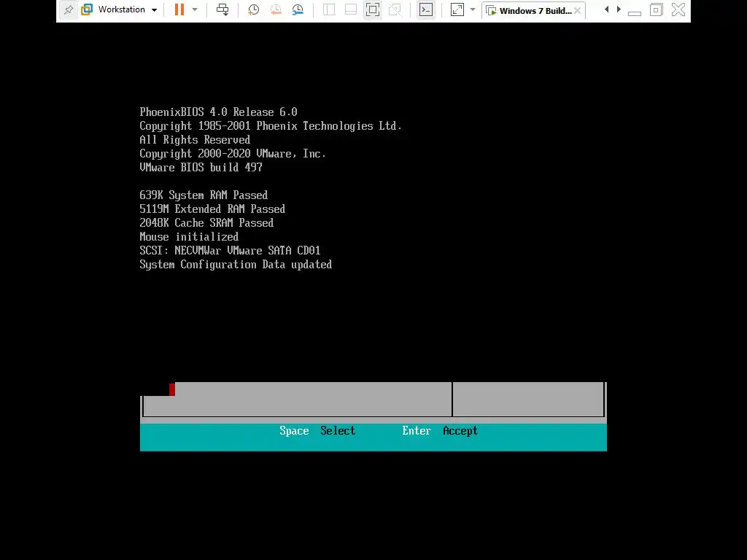
Task: Revert to the previous snapshot
Action: (x=275, y=9)
